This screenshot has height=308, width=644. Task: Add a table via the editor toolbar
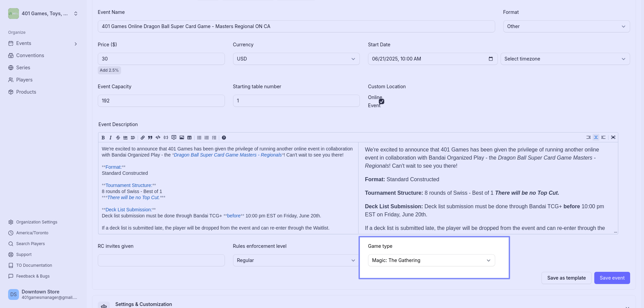(189, 138)
